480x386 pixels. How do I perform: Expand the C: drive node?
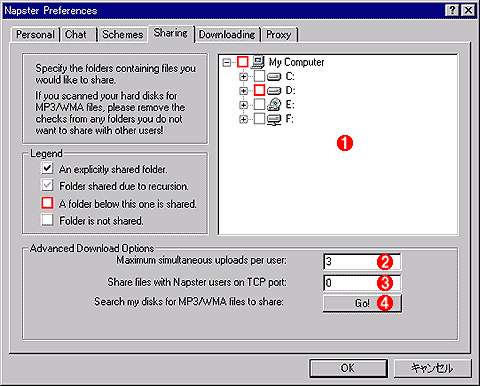point(243,77)
